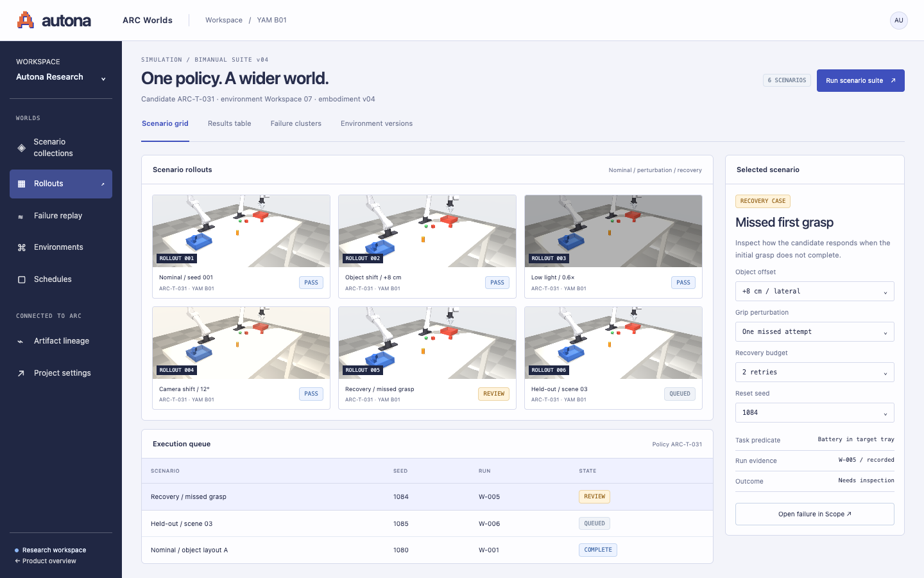Viewport: 924px width, 578px height.
Task: Click seed 1080 cell
Action: [x=401, y=550]
